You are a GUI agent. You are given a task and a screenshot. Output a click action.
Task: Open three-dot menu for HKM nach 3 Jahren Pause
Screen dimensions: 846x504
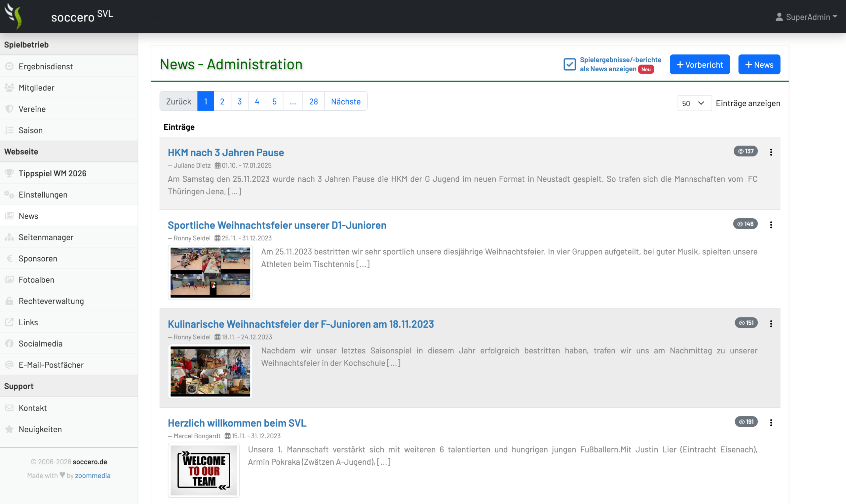(x=771, y=152)
